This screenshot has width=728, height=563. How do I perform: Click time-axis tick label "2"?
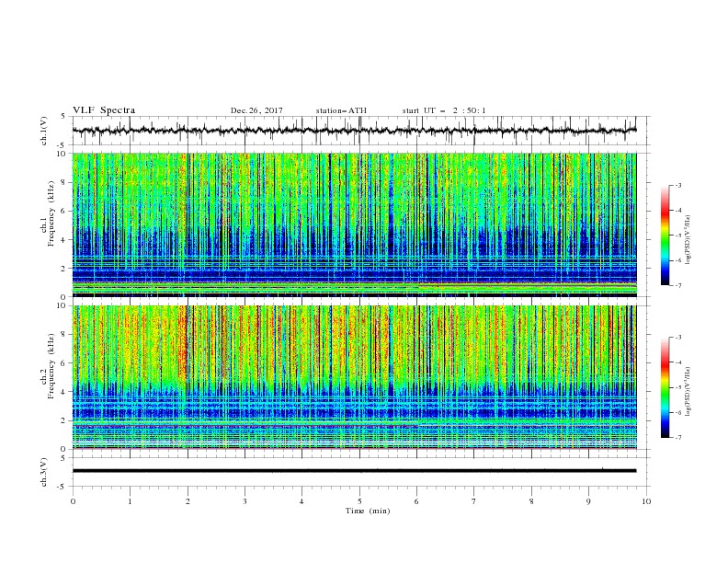(x=188, y=501)
